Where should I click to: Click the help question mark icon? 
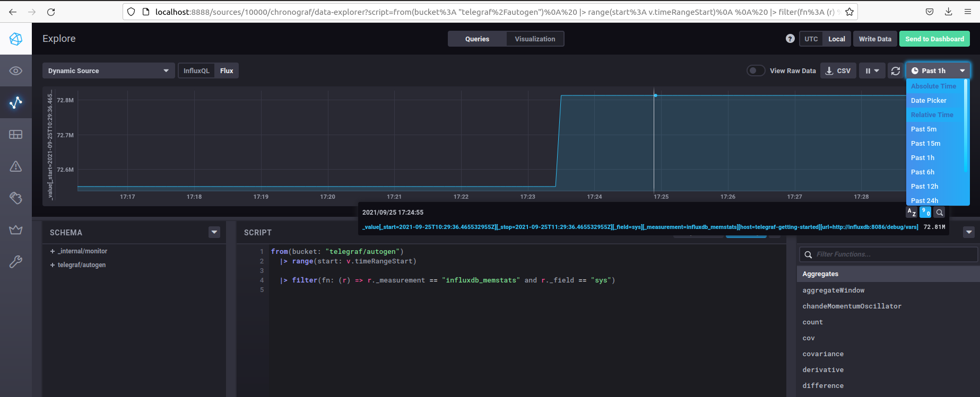pos(790,39)
